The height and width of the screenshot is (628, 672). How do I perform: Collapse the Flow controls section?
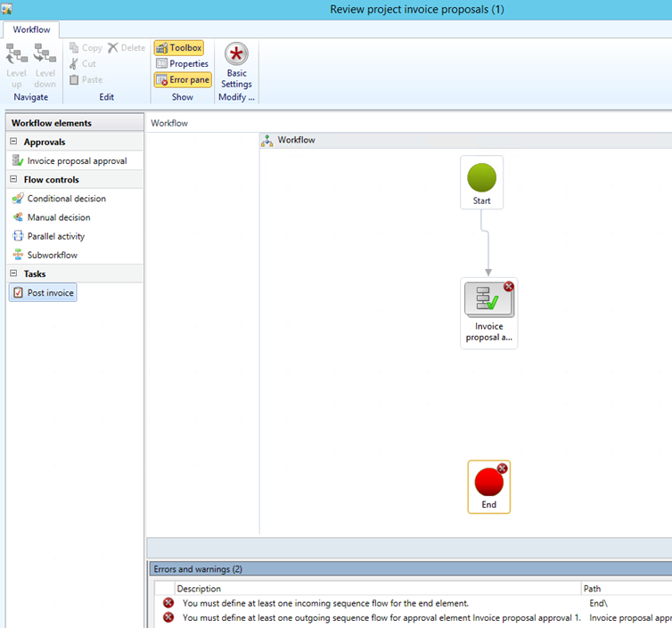14,180
